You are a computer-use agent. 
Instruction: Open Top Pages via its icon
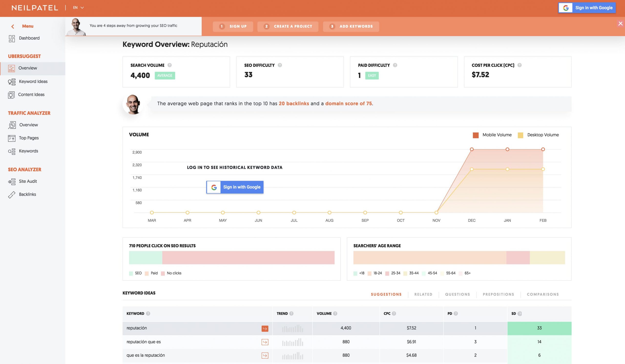pyautogui.click(x=12, y=138)
